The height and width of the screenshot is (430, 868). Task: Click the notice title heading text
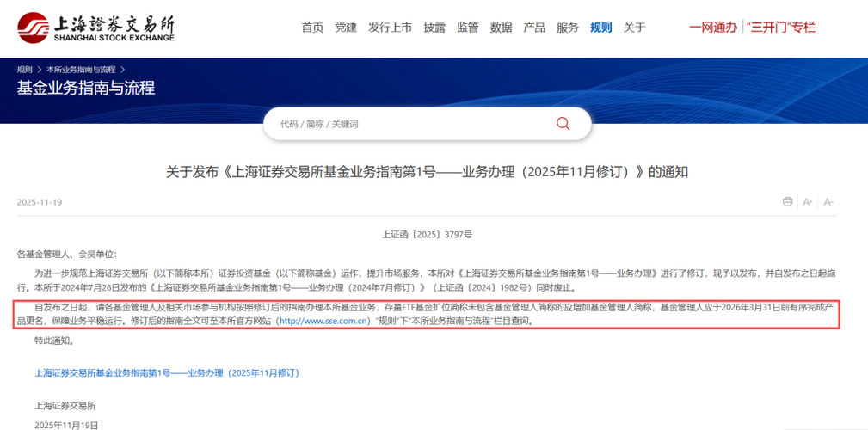point(428,172)
